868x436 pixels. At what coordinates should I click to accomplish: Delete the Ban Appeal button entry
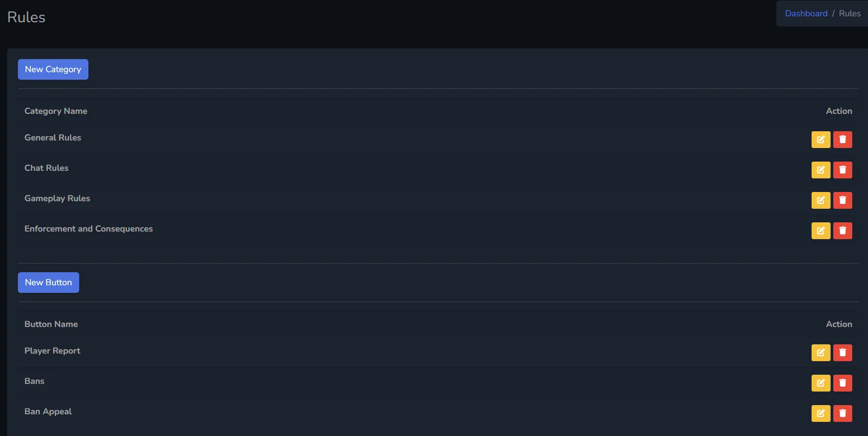click(843, 413)
